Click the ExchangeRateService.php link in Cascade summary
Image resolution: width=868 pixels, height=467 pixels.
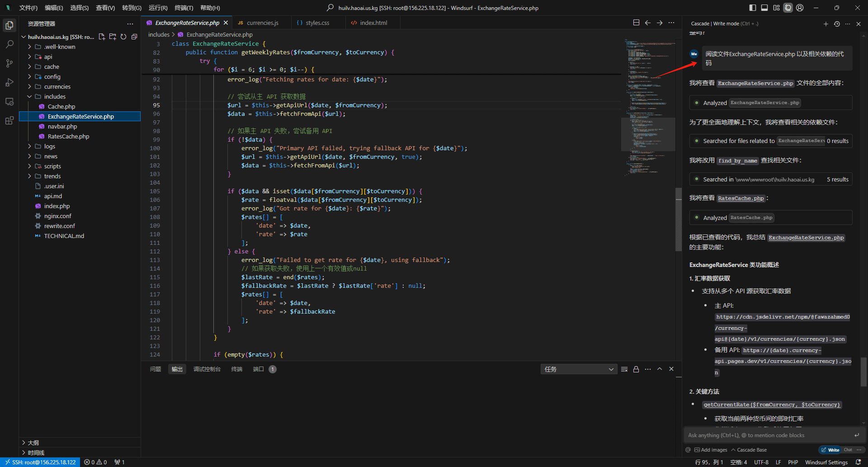(806, 238)
